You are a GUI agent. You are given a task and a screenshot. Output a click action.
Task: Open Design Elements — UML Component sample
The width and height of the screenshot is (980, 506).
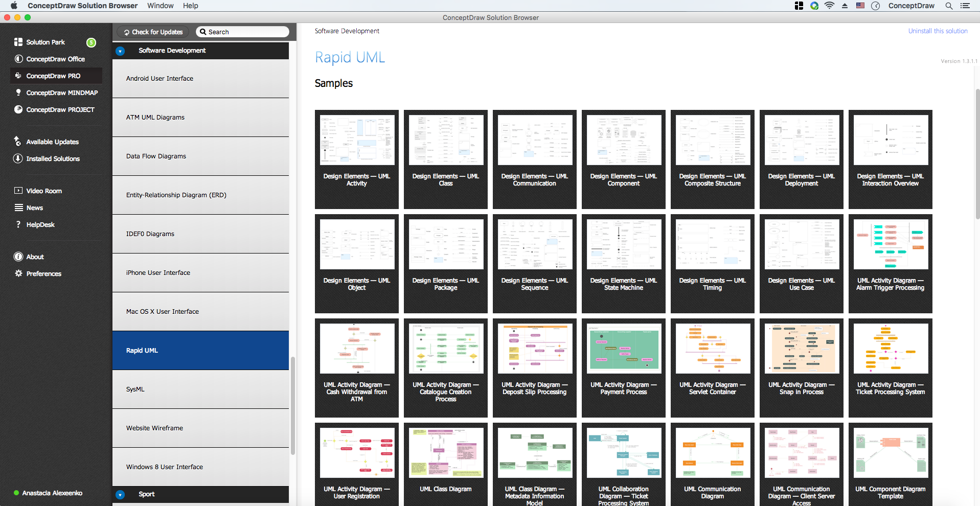[x=624, y=159]
